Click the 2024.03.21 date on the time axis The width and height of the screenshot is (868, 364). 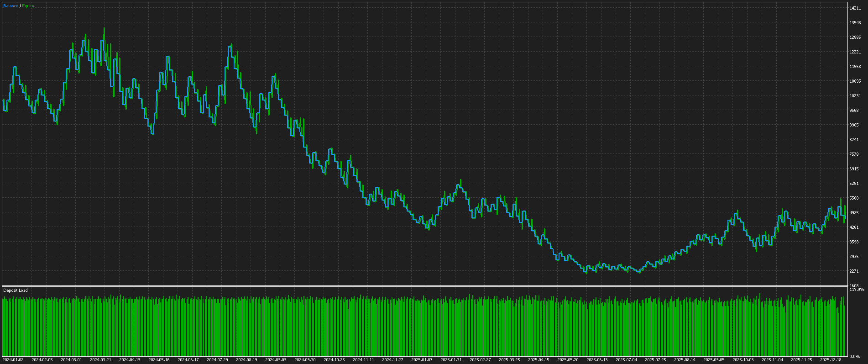(x=100, y=360)
